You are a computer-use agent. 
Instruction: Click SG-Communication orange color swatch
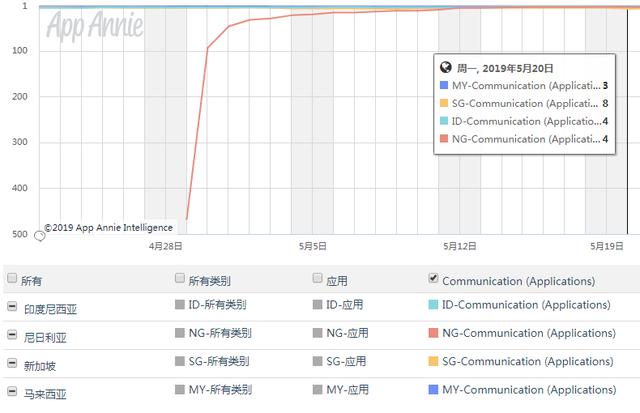tap(433, 361)
